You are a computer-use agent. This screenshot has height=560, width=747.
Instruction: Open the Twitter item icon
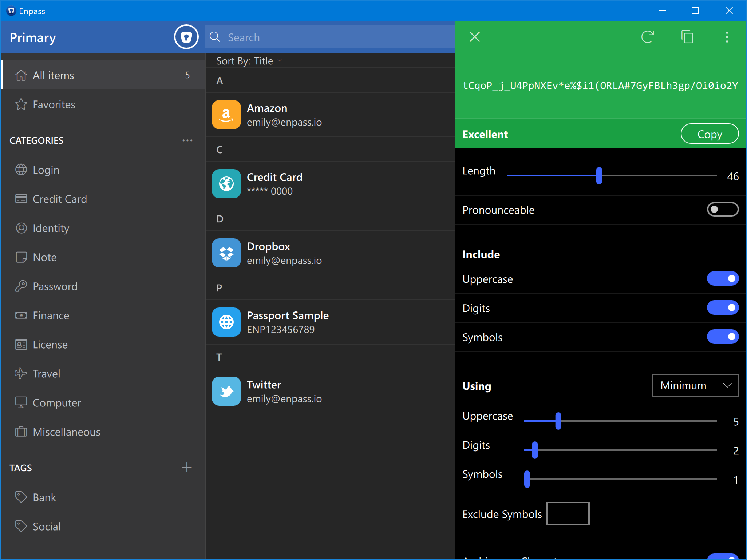pos(226,391)
